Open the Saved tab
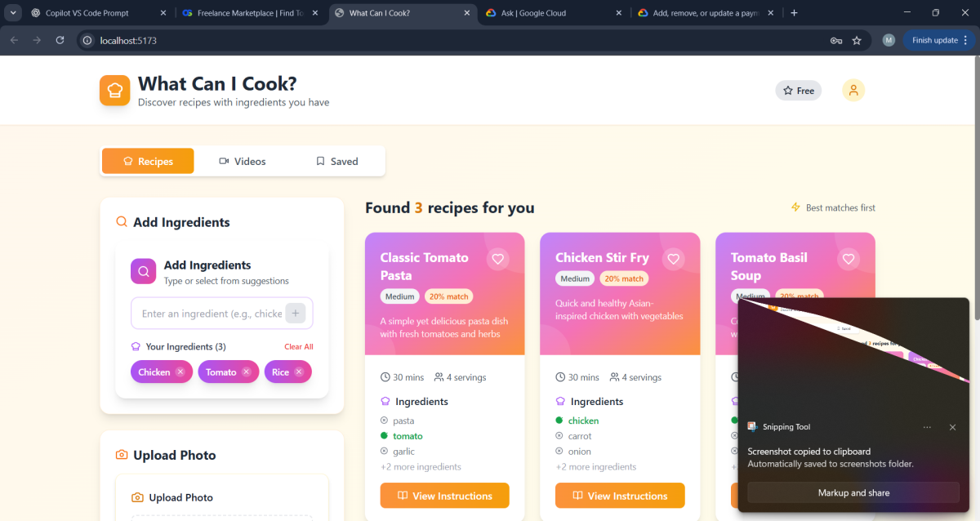 coord(336,162)
